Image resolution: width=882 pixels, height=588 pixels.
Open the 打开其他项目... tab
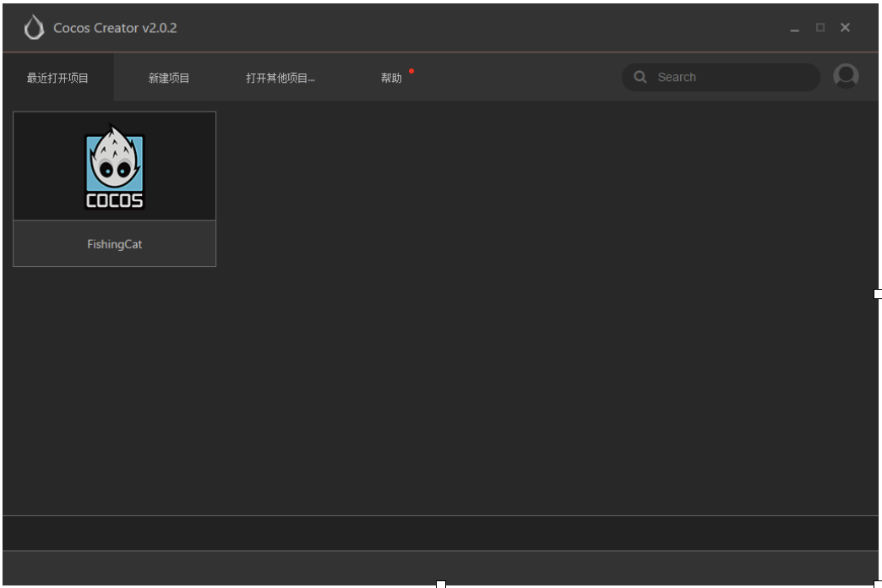tap(280, 78)
